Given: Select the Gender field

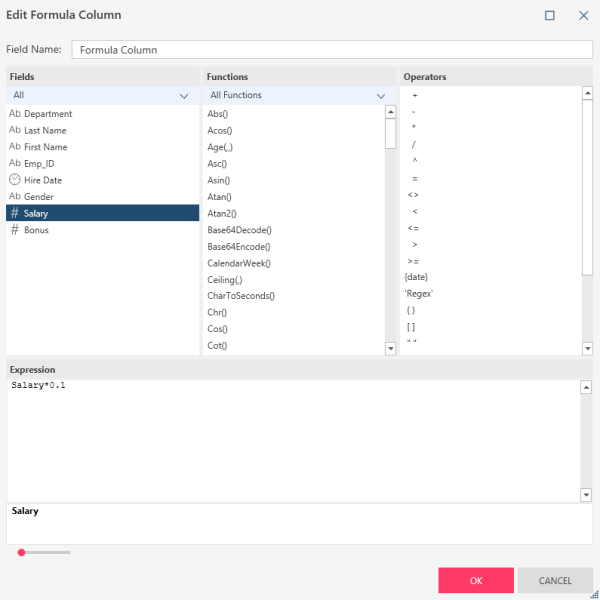Looking at the screenshot, I should [39, 197].
